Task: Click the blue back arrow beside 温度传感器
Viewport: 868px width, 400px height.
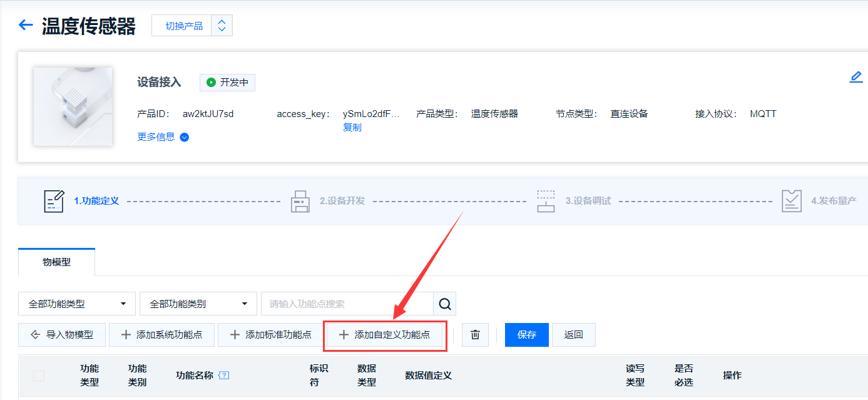Action: point(25,25)
